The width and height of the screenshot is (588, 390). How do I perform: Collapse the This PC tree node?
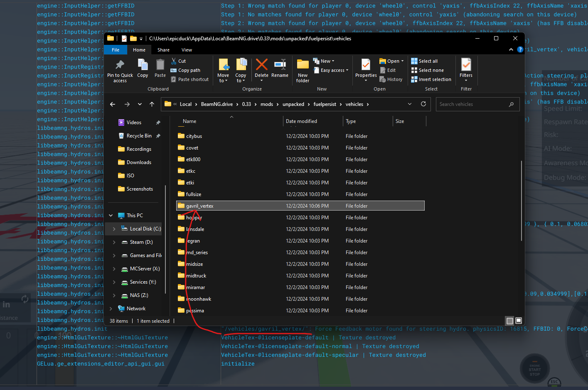point(111,216)
